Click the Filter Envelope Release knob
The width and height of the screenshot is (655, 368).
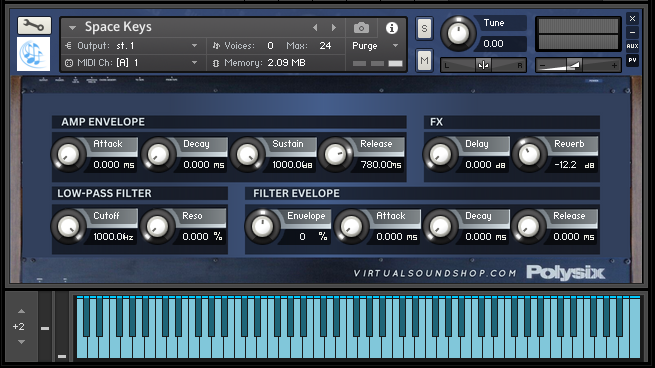click(x=528, y=227)
